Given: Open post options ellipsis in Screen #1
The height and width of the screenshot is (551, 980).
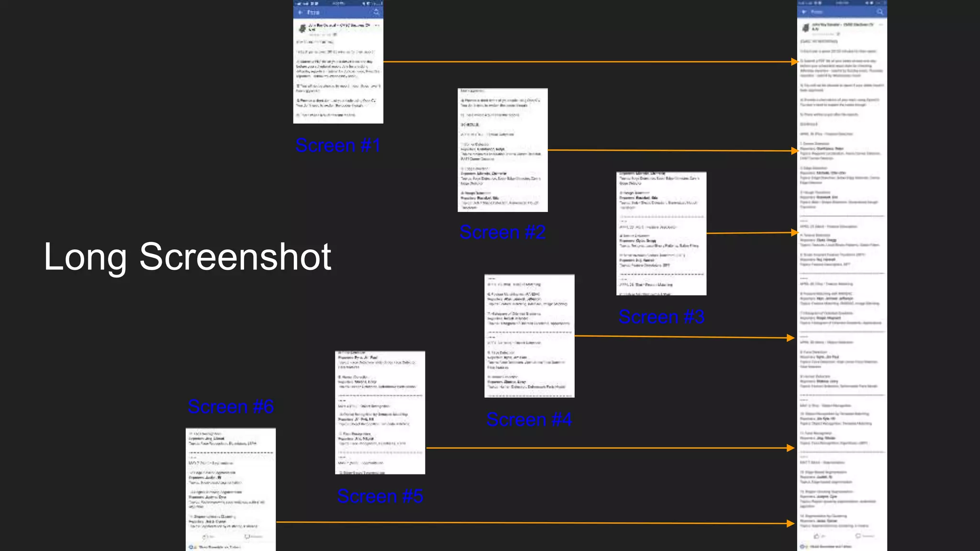Looking at the screenshot, I should pos(377,25).
